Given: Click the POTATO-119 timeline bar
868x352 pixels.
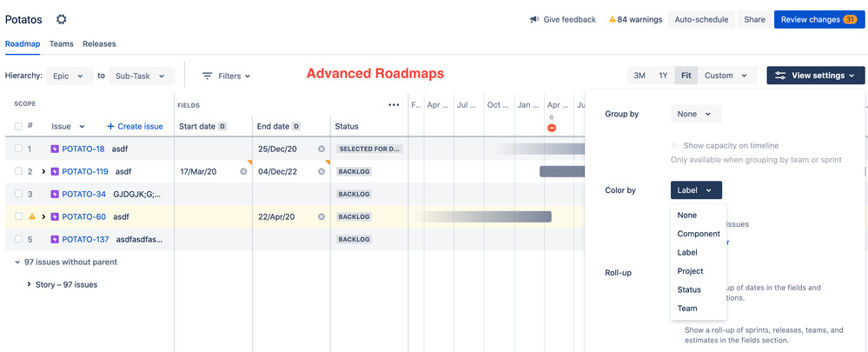Looking at the screenshot, I should click(x=562, y=171).
